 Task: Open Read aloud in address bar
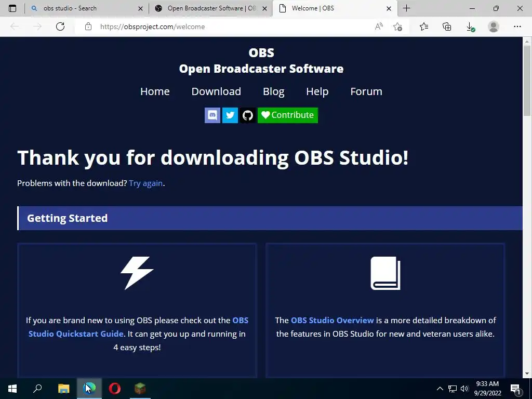(379, 26)
